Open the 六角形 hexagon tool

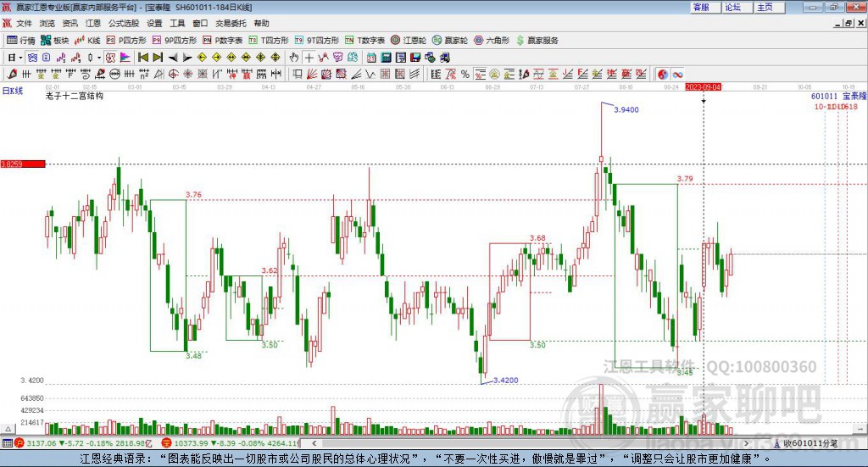(492, 41)
